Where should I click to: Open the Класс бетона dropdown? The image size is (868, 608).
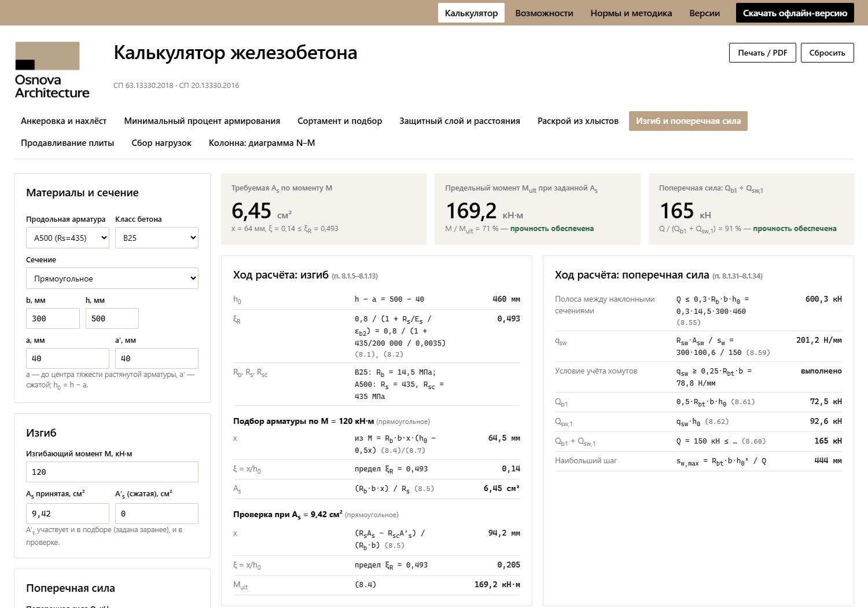157,238
